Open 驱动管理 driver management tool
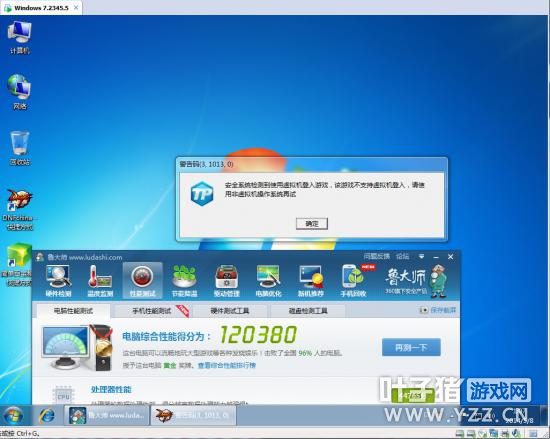550x439 pixels. pos(227,281)
